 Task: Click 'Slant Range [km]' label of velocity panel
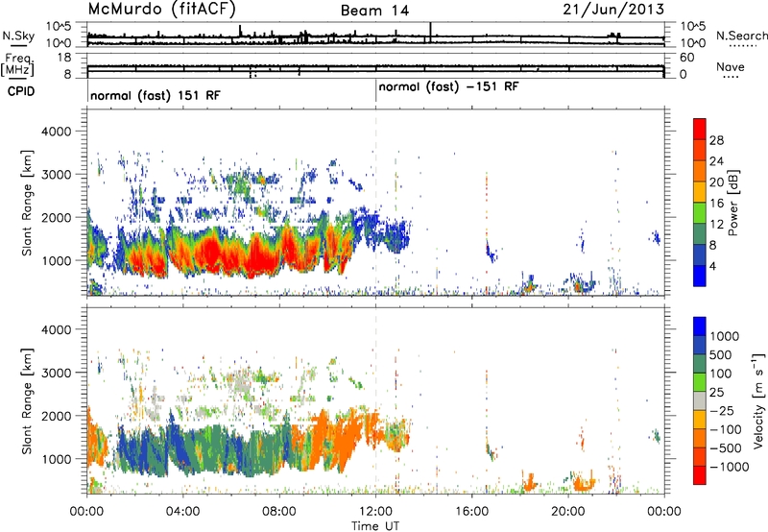pos(27,400)
